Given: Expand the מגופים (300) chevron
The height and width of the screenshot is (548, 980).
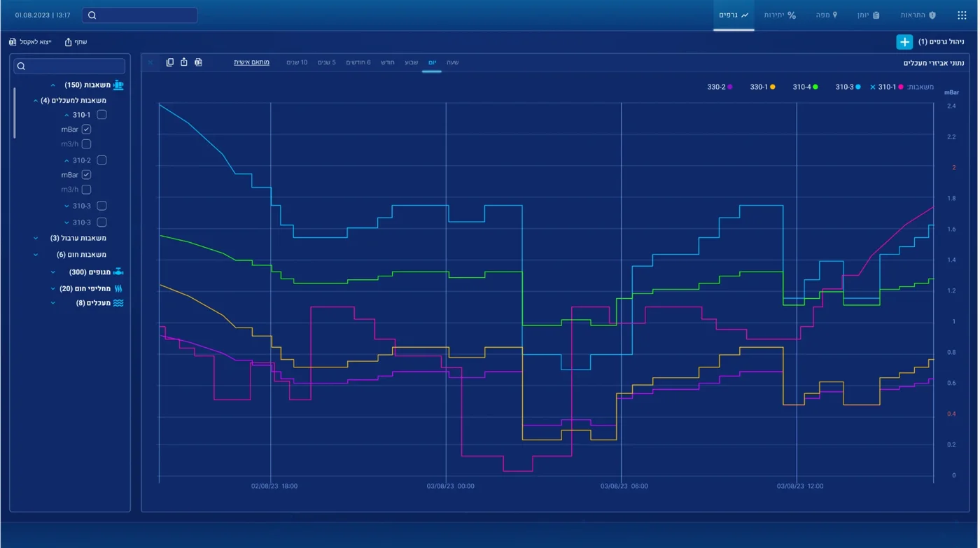Looking at the screenshot, I should [x=52, y=272].
